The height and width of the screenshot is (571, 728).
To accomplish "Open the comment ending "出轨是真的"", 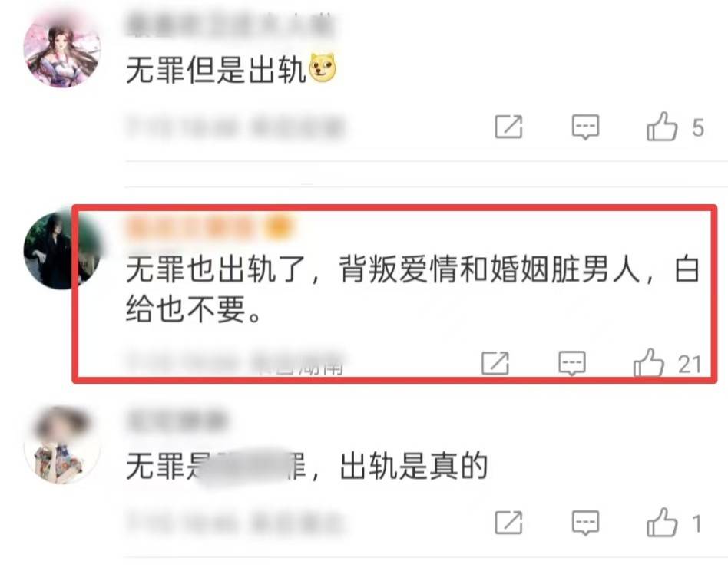I will click(x=306, y=466).
